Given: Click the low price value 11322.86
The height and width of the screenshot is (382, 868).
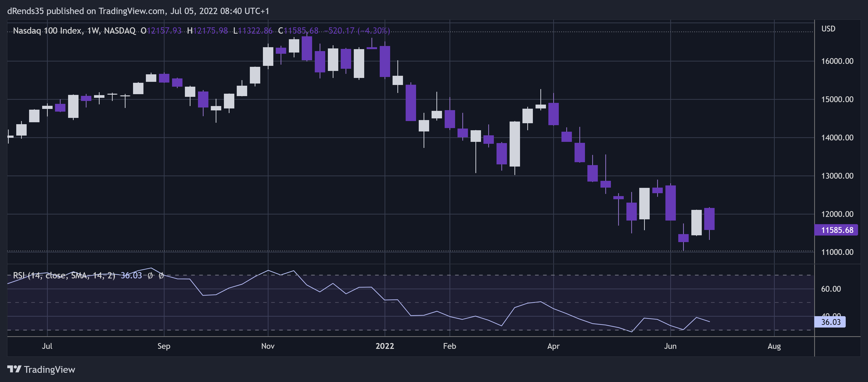Looking at the screenshot, I should pyautogui.click(x=255, y=31).
